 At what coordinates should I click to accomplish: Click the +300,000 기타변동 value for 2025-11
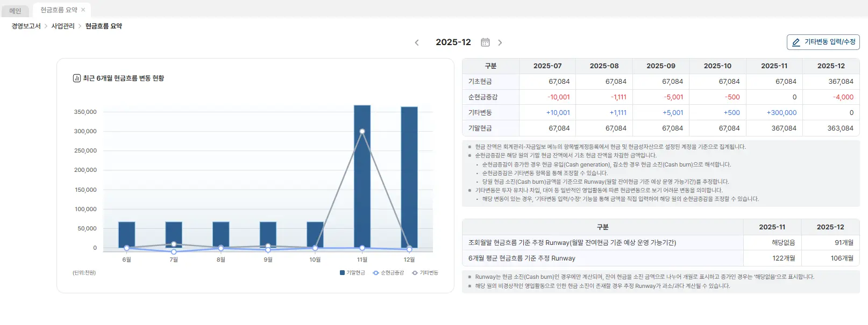click(781, 113)
